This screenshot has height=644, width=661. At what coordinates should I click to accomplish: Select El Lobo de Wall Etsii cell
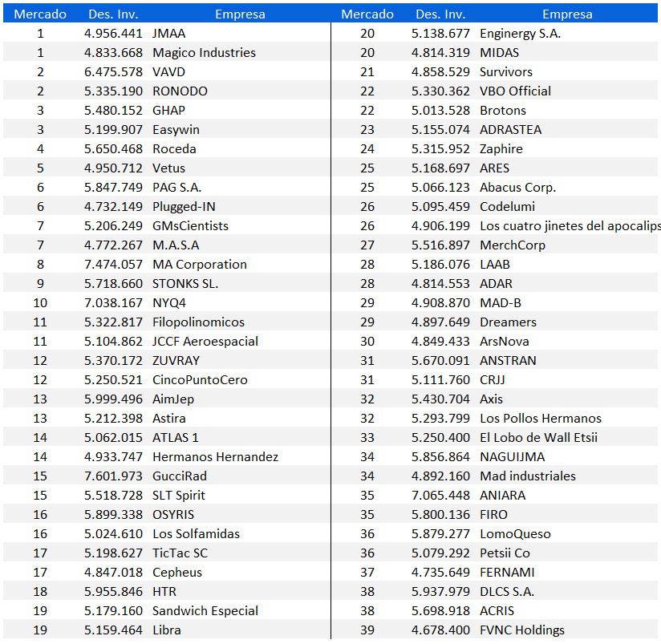click(538, 438)
